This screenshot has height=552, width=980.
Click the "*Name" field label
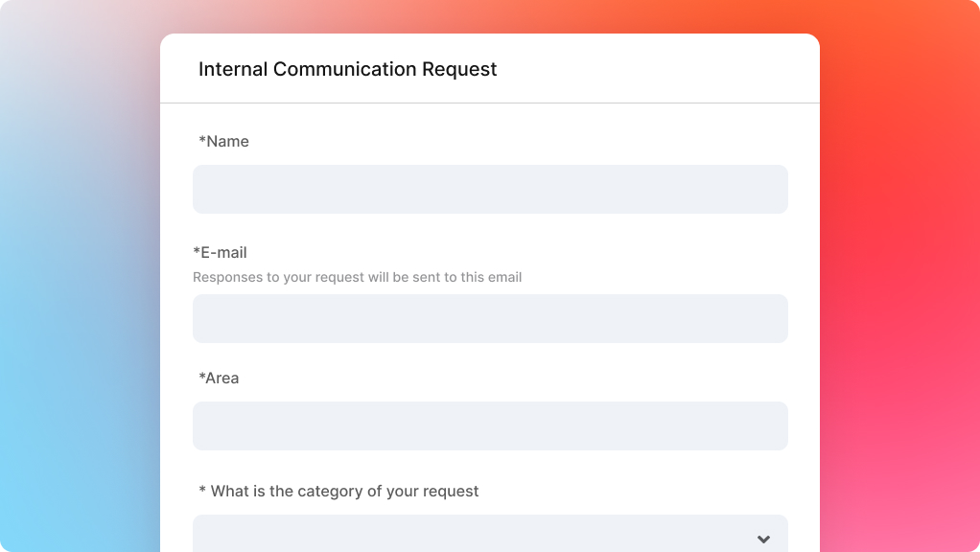coord(223,141)
